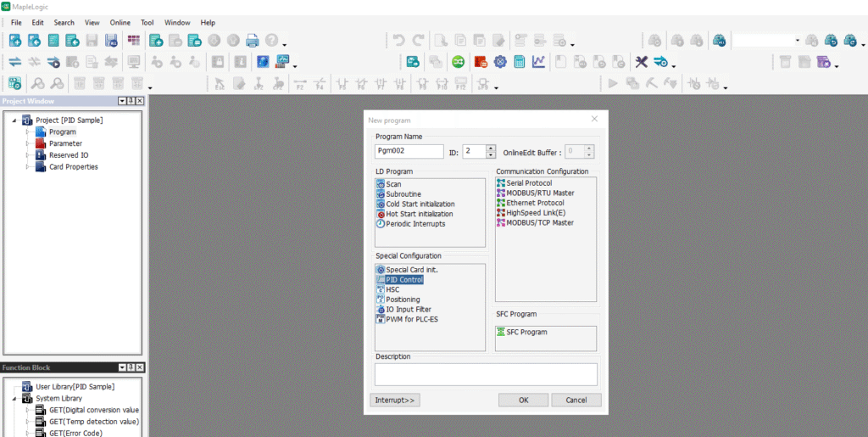Increase the program ID stepper value
This screenshot has height=437, width=868.
pos(491,148)
